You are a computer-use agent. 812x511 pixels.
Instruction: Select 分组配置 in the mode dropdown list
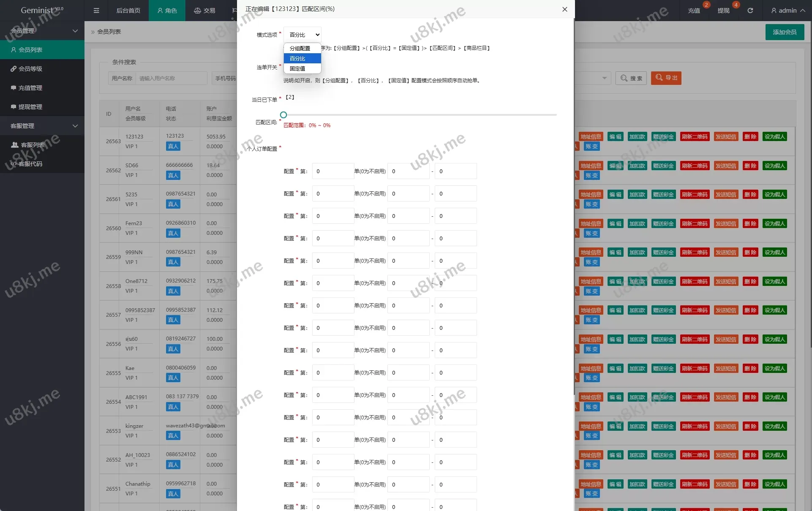click(300, 49)
